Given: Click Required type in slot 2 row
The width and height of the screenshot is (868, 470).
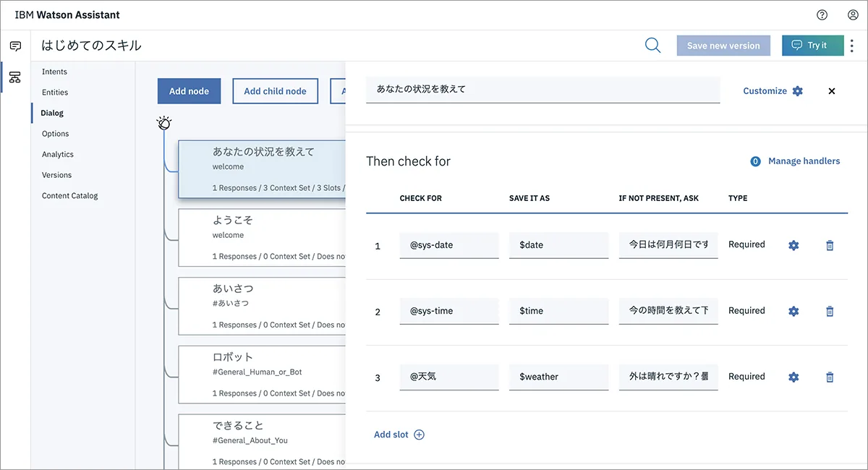Looking at the screenshot, I should [x=746, y=310].
